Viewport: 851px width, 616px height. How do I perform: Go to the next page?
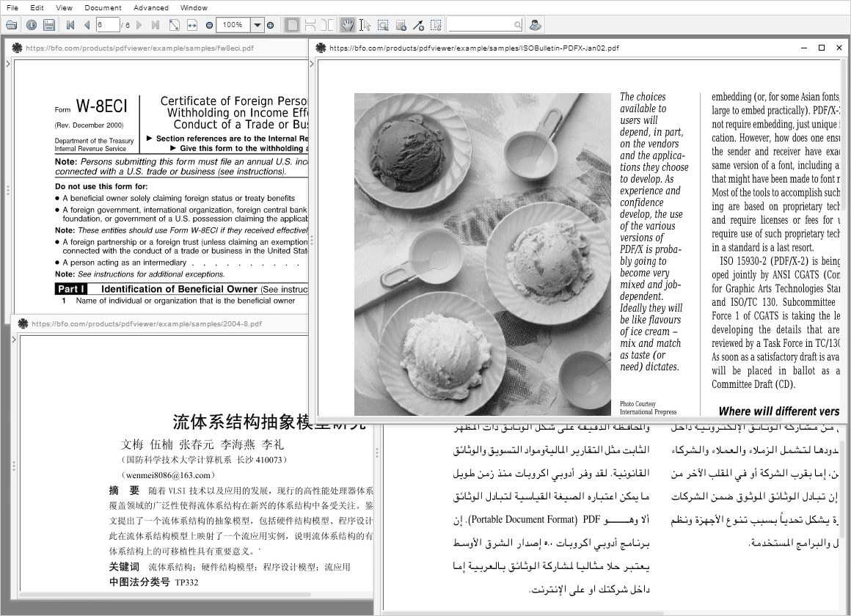click(139, 25)
